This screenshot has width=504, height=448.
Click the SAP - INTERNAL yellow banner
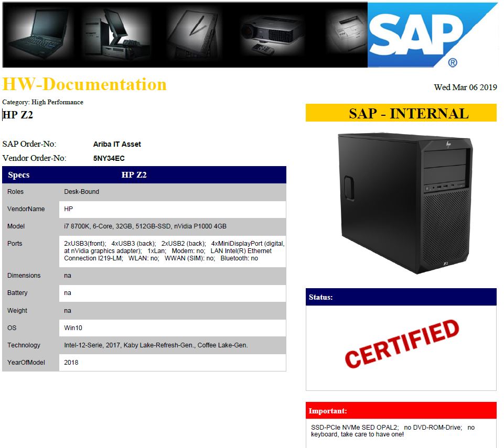401,113
